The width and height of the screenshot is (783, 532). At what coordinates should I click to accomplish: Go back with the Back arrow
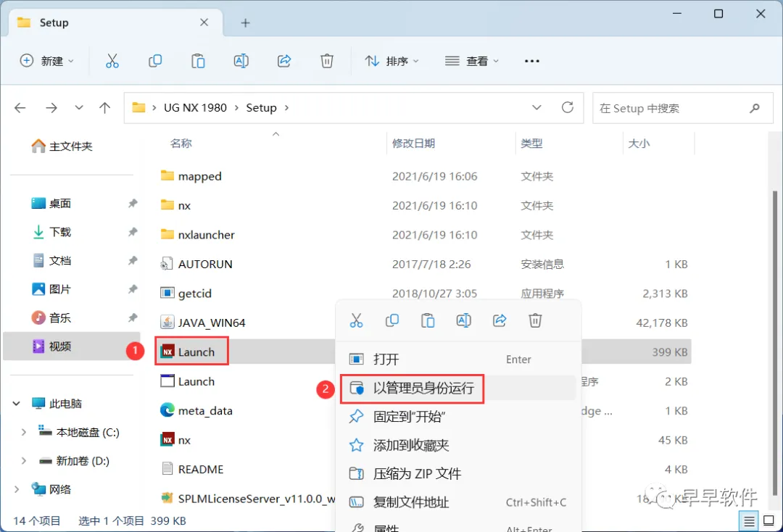[20, 108]
